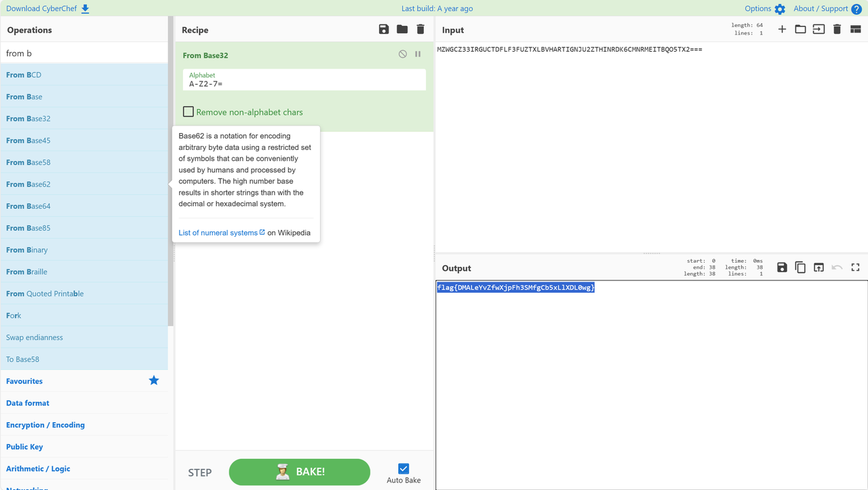Expand the Favourites category

[x=24, y=381]
